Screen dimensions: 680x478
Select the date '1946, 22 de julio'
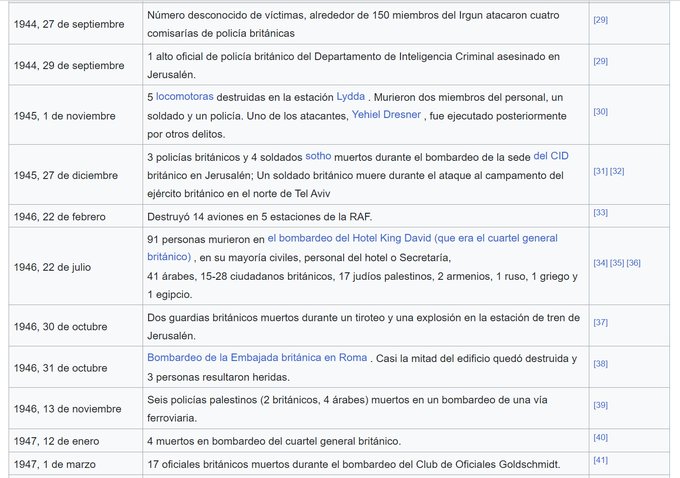[x=52, y=267]
